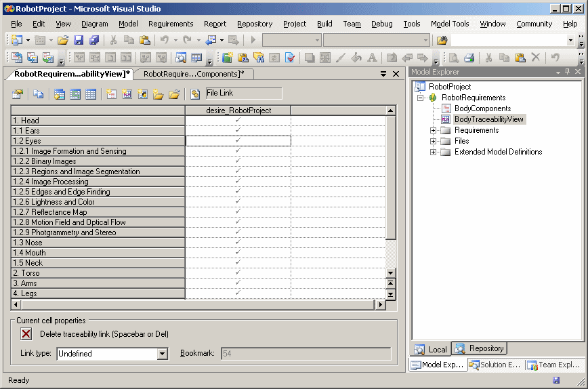The image size is (588, 389).
Task: Click the document with red checkmark icon
Action: (x=289, y=58)
